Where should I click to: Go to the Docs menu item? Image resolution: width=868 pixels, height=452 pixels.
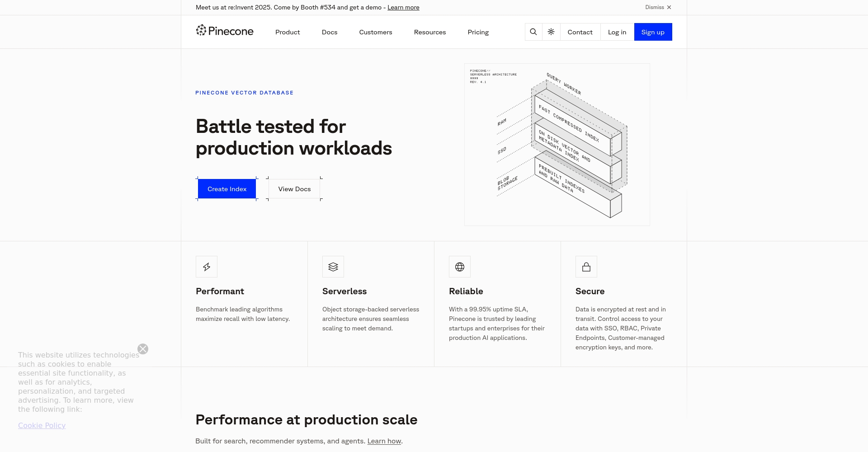330,32
